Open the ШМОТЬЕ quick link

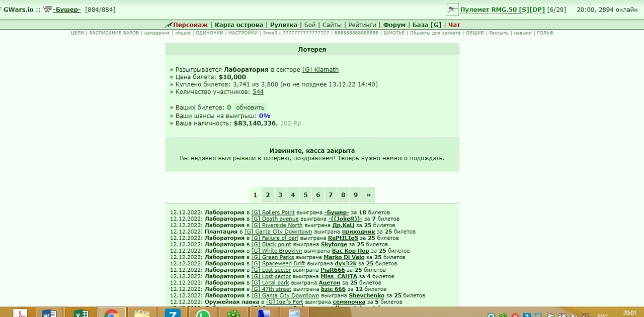394,33
